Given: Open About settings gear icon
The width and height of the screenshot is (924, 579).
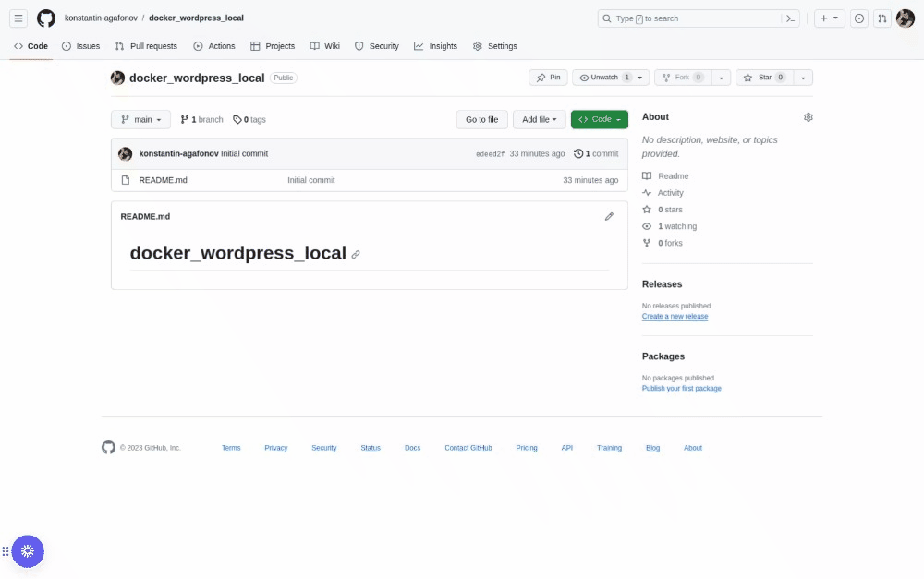Looking at the screenshot, I should 808,117.
